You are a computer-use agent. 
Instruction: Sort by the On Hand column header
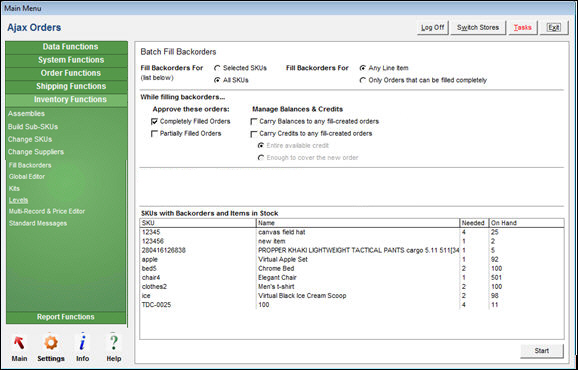[526, 223]
